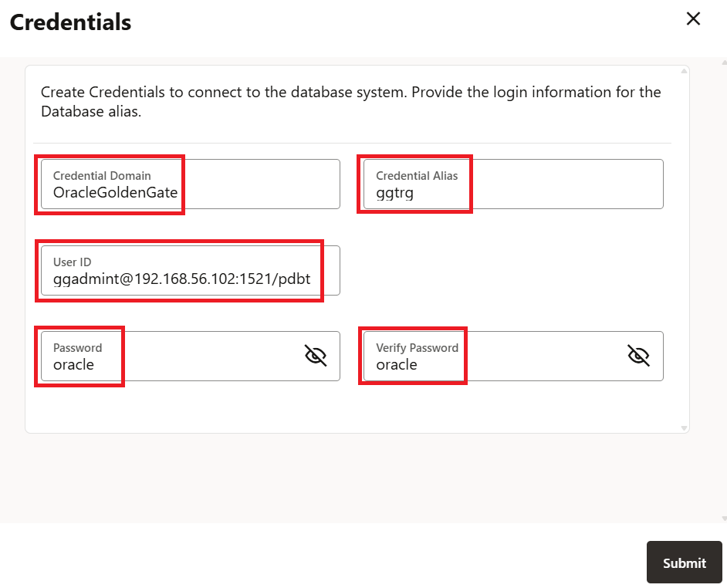Click the outer dialog's scroll down arrow

[723, 519]
